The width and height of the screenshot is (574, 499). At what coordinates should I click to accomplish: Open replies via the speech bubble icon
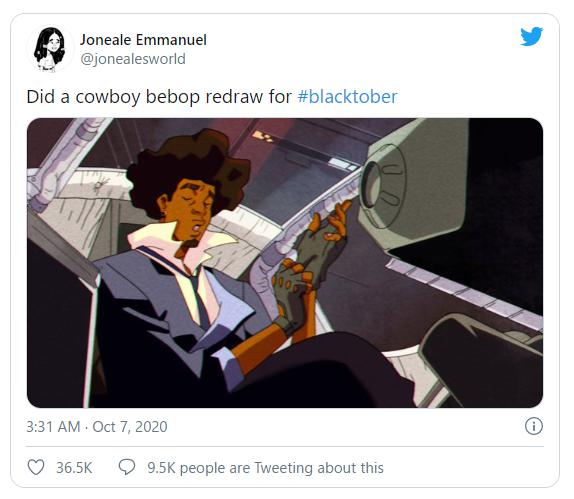pyautogui.click(x=127, y=468)
